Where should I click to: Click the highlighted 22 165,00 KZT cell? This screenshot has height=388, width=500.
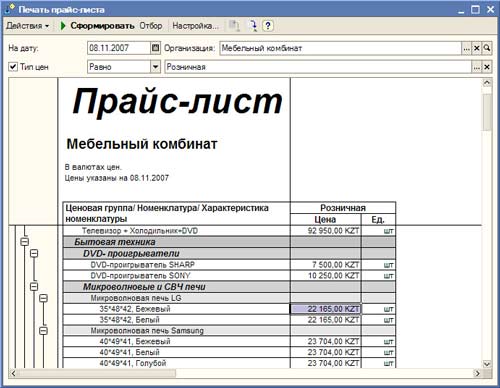[326, 309]
